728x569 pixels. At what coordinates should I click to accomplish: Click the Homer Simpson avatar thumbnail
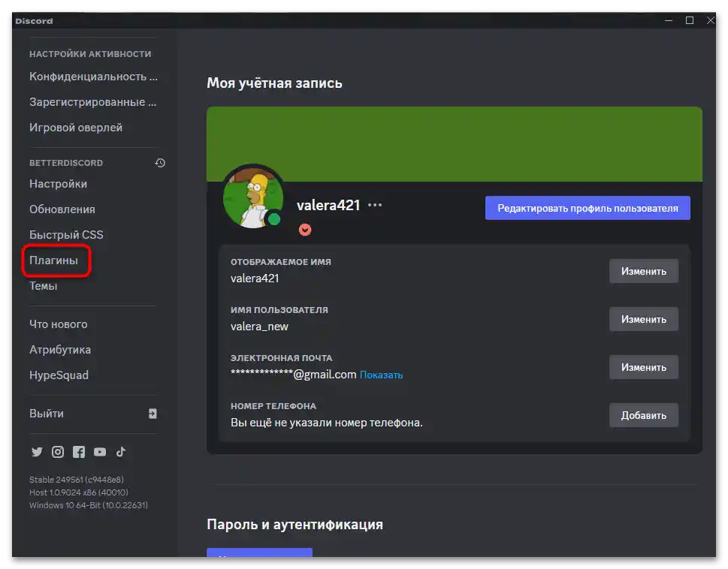[253, 197]
